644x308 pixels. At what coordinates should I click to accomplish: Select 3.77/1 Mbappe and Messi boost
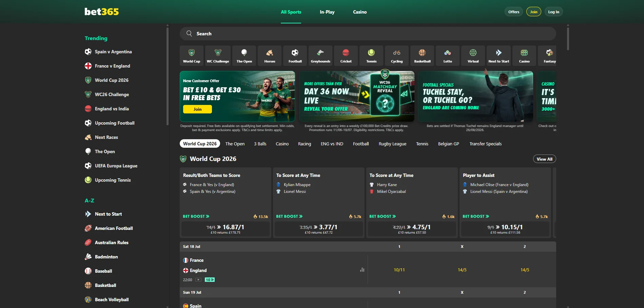tap(319, 229)
